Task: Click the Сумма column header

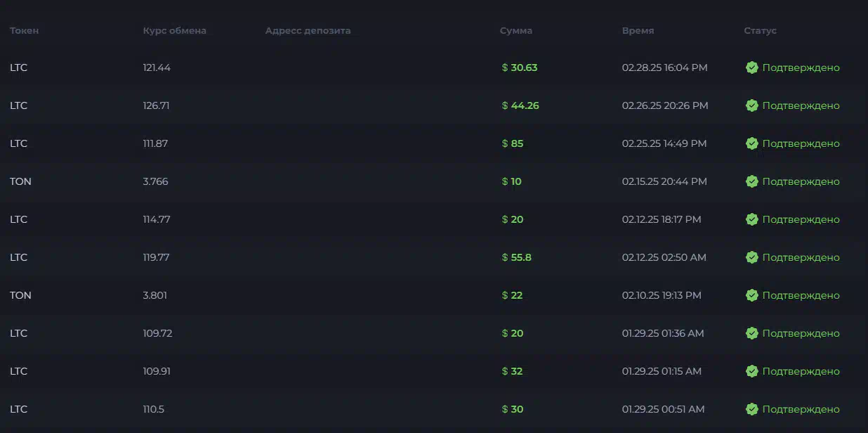Action: 516,31
